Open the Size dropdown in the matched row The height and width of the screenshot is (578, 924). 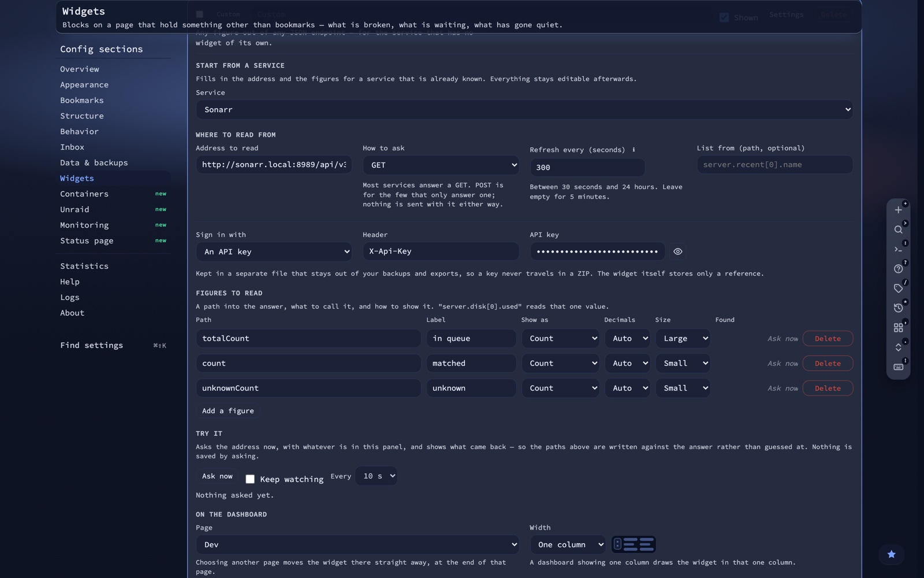click(x=683, y=364)
